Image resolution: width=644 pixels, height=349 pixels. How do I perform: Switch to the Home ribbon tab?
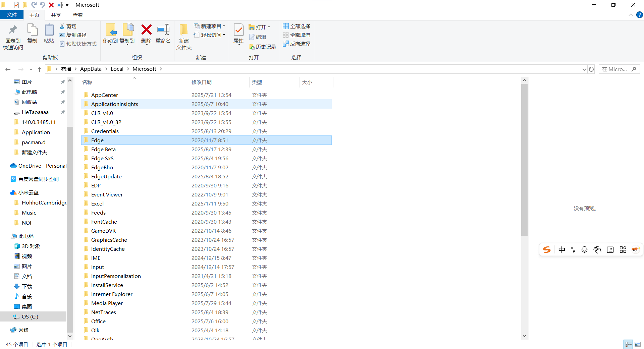tap(34, 15)
